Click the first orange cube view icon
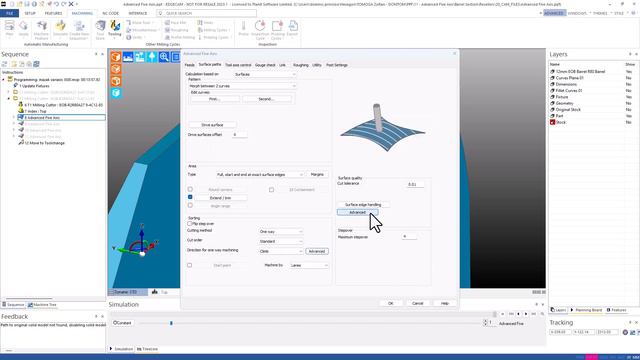 click(x=116, y=57)
